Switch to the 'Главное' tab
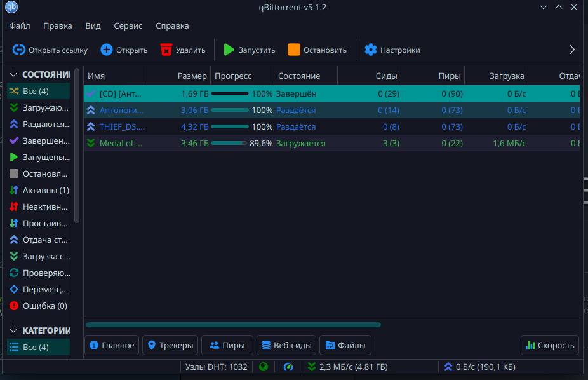Screen dimensions: 588x380 point(112,345)
